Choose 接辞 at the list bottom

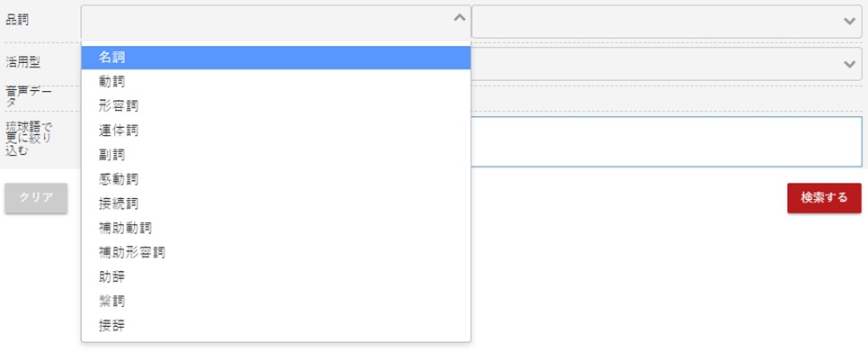coord(275,326)
